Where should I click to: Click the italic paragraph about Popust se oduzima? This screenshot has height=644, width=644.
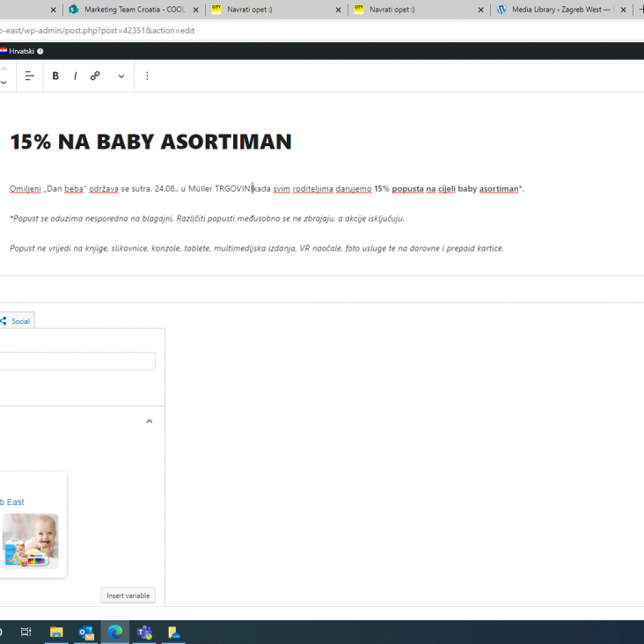207,218
